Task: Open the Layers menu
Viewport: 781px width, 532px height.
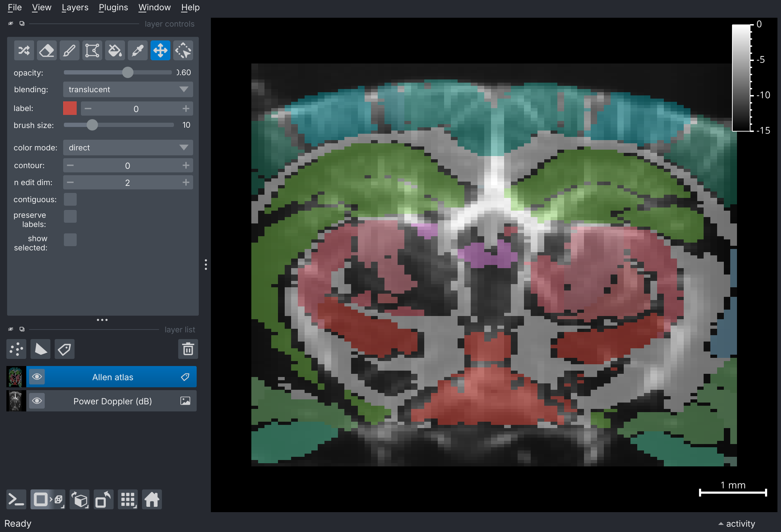Action: [75, 7]
